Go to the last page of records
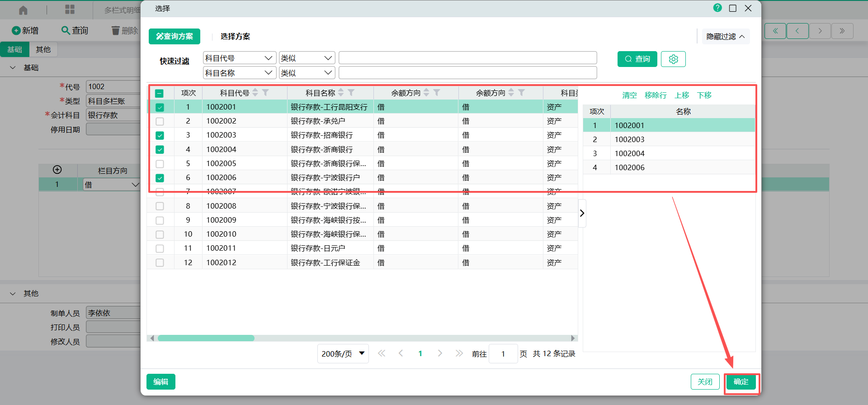 point(459,353)
